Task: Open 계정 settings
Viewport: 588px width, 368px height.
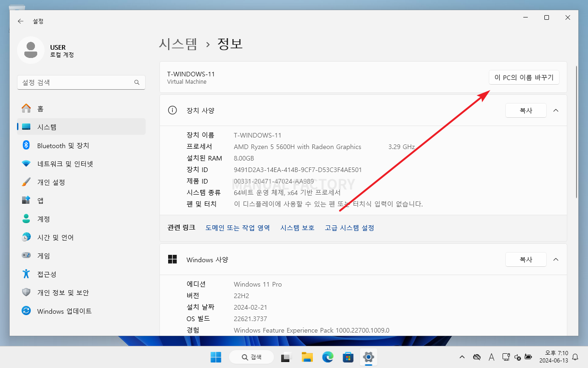Action: click(x=81, y=219)
